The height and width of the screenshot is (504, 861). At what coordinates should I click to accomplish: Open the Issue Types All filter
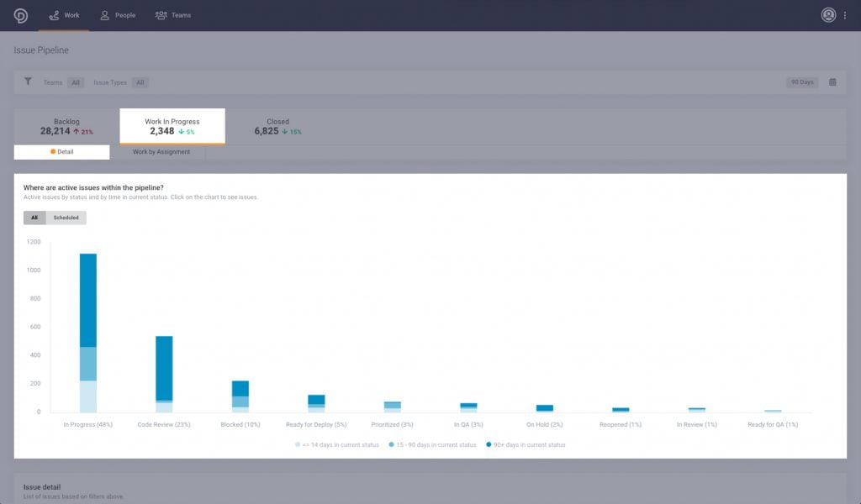140,82
